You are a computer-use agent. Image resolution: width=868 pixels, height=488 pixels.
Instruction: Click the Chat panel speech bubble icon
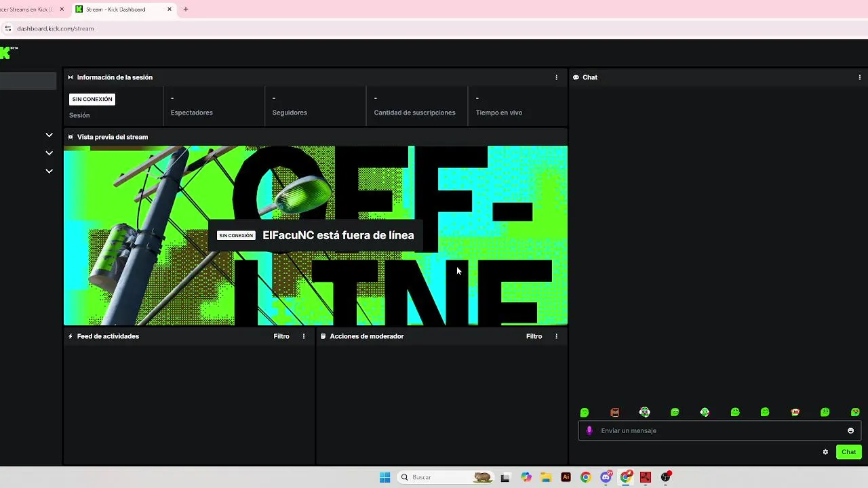click(576, 77)
